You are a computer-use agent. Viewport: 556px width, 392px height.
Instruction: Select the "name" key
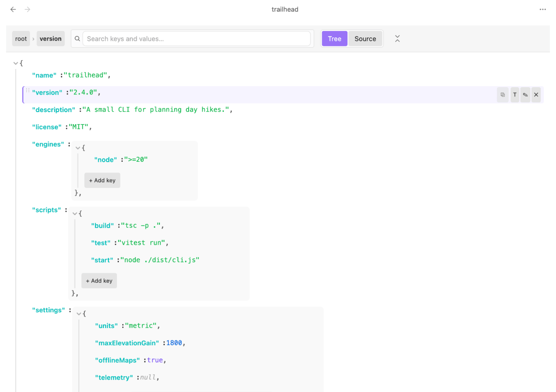pos(44,75)
